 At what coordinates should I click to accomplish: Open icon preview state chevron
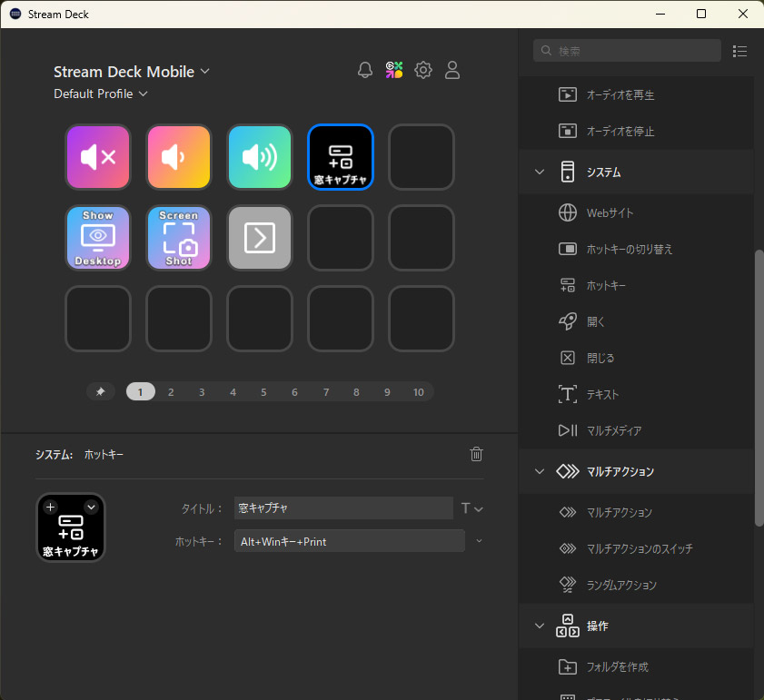coord(91,508)
